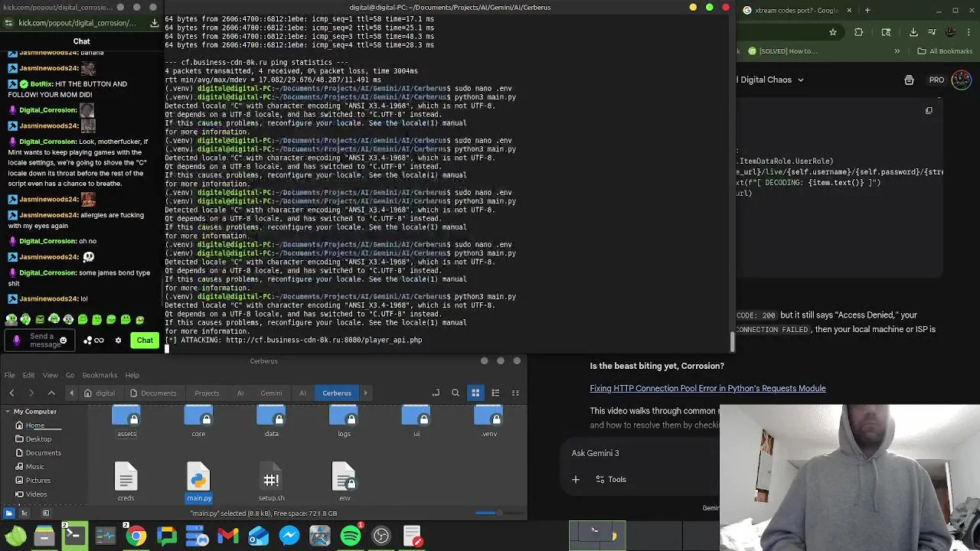
Task: Open the 'Fixing HTTP Connection Pool Error' video link
Action: click(707, 388)
